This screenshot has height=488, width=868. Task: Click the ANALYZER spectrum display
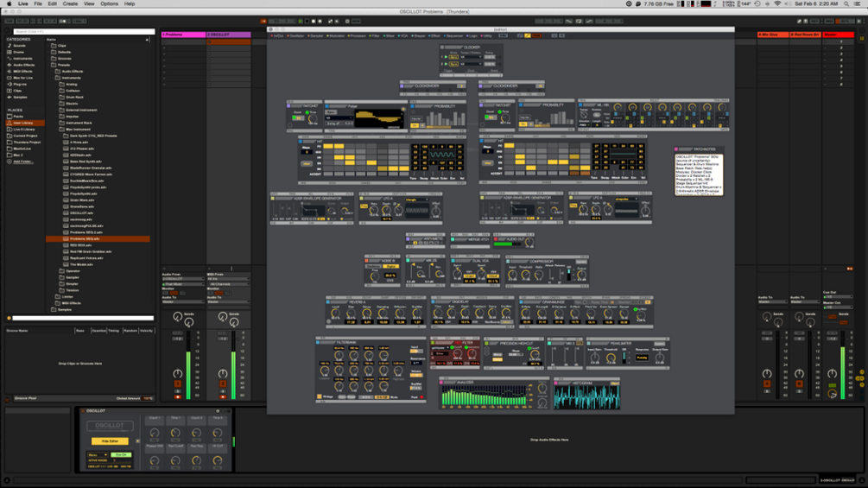(x=485, y=396)
